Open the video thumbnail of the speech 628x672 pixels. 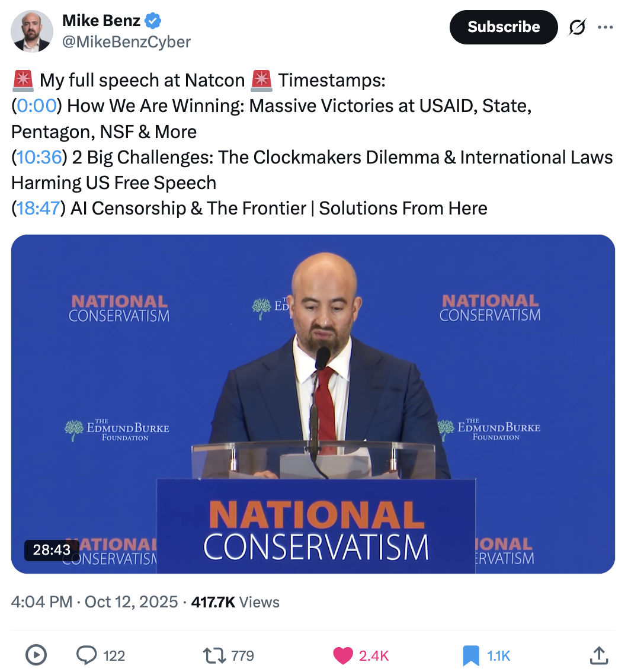coord(313,405)
